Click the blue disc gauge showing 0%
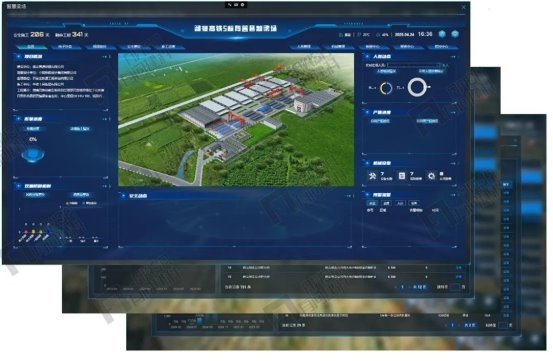The width and height of the screenshot is (553, 361). pos(33,154)
